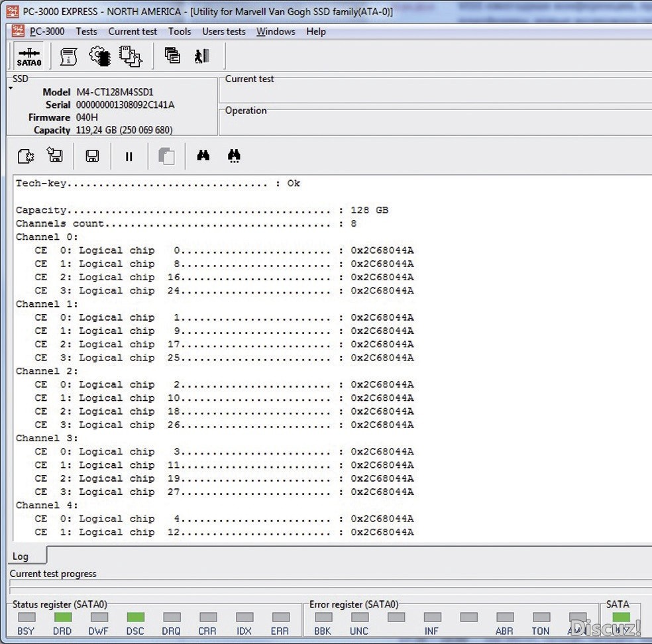Select the Logical chip 24 row

click(224, 290)
